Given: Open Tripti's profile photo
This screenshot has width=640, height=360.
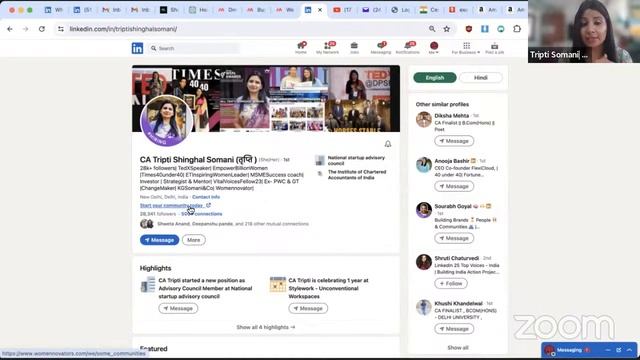Looking at the screenshot, I should [x=167, y=120].
